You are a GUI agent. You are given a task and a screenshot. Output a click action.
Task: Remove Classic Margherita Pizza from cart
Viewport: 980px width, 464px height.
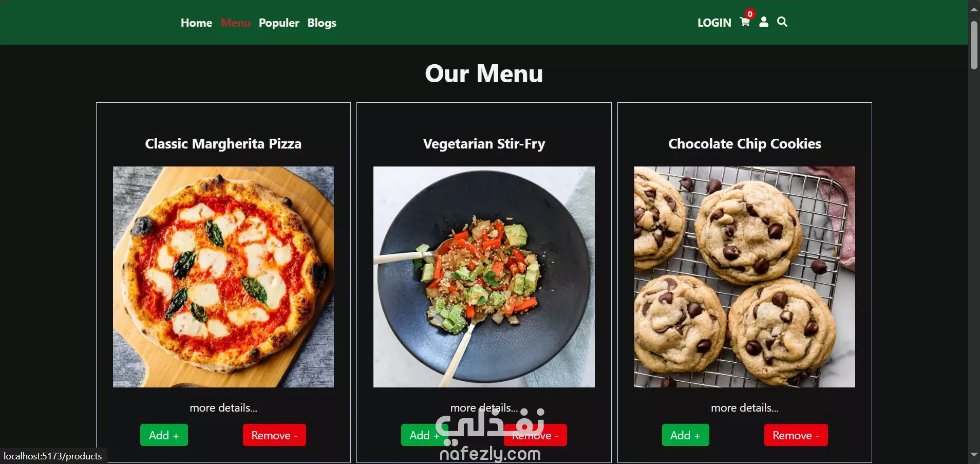point(274,435)
